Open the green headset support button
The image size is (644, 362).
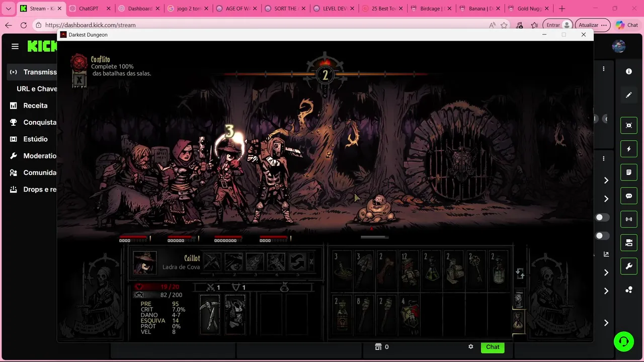624,341
